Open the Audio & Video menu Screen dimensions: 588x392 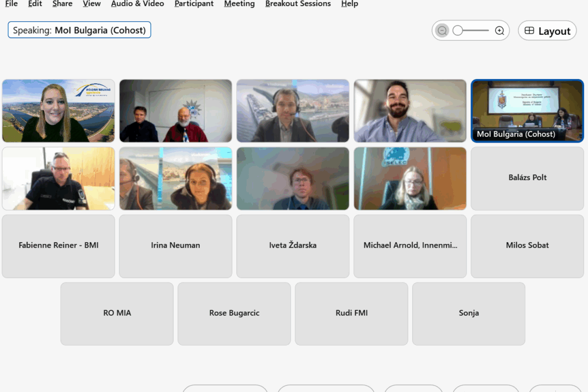coord(137,4)
